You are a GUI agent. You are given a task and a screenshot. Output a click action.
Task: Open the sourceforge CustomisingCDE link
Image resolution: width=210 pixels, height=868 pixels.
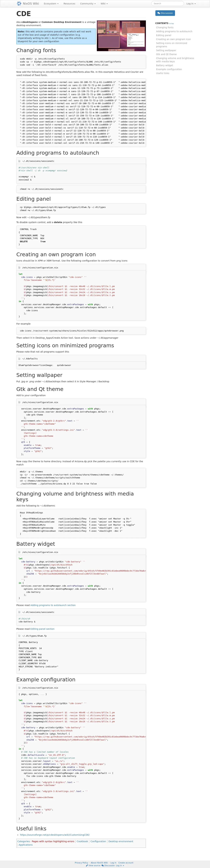click(55, 835)
